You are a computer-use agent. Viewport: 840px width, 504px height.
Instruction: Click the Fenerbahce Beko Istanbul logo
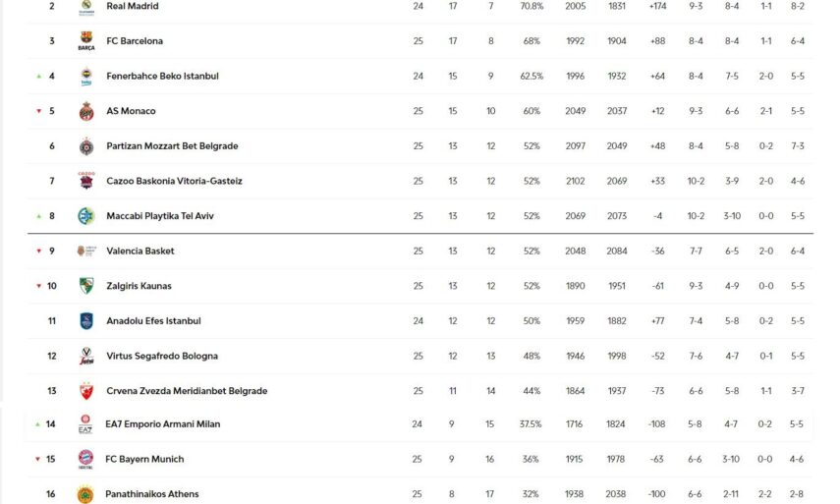(85, 77)
